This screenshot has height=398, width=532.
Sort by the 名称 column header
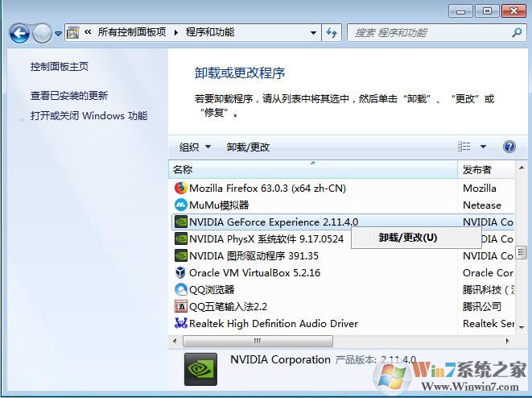coord(313,169)
